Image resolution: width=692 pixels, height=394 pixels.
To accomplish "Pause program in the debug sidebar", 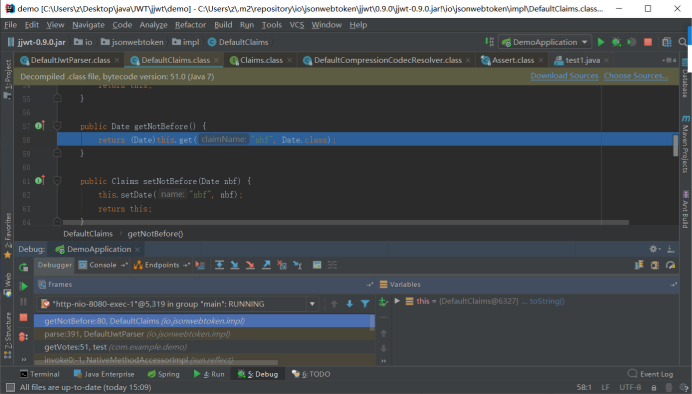I will coord(23,302).
